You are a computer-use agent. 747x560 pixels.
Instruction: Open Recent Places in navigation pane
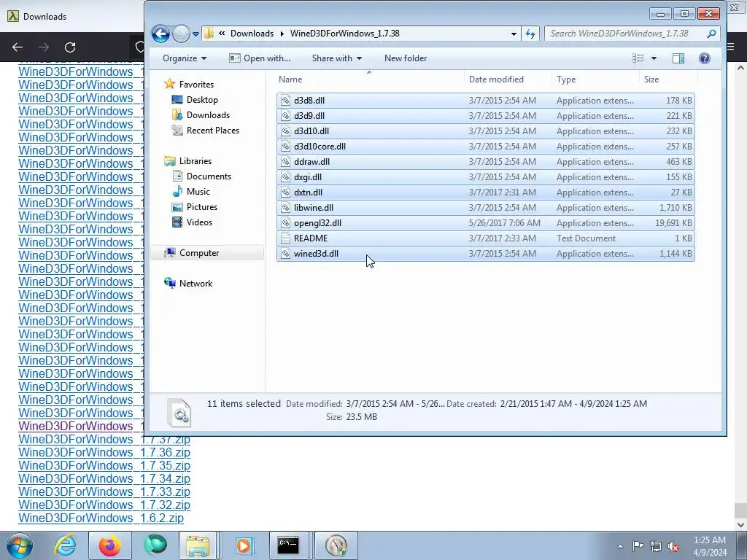206,130
